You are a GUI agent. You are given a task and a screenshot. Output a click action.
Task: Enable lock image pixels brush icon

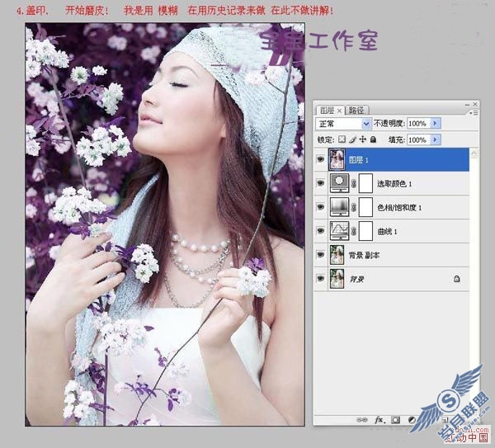click(352, 139)
